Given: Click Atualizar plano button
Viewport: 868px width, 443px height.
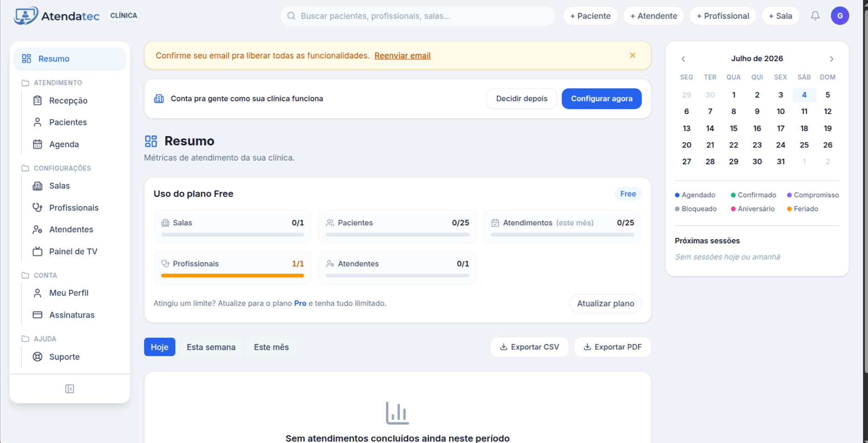Looking at the screenshot, I should (605, 303).
